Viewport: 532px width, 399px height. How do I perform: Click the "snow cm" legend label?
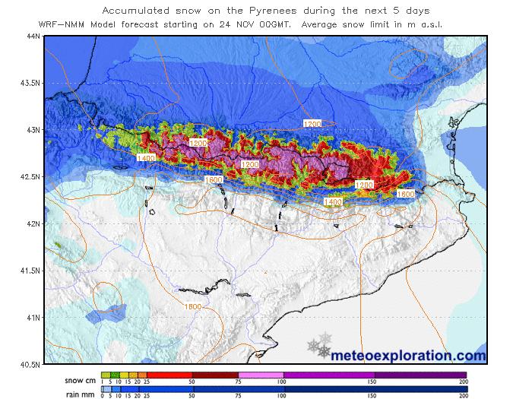pos(80,381)
